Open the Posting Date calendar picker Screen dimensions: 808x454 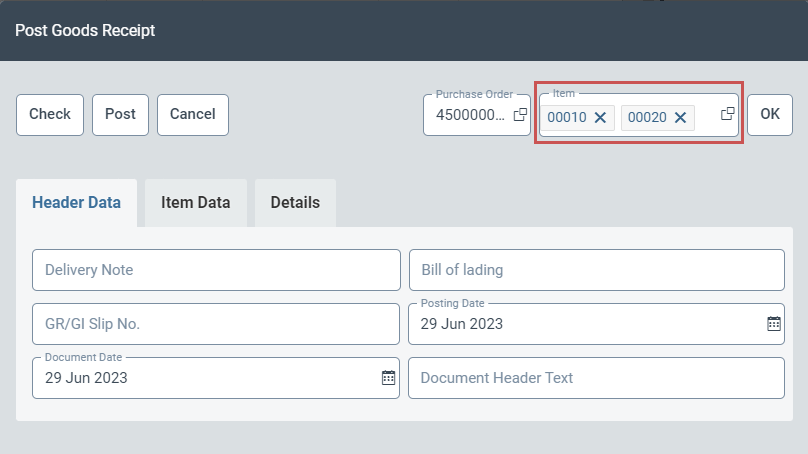773,324
